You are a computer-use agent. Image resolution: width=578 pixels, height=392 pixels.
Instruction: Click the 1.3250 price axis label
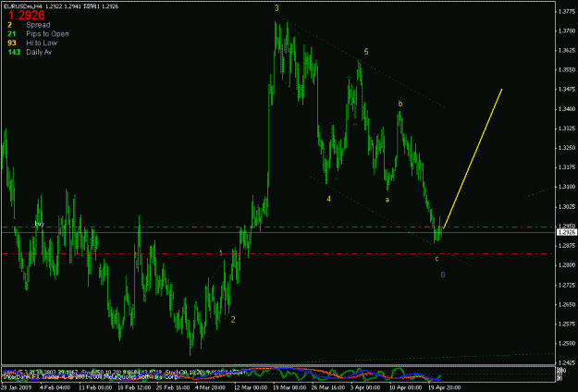point(567,148)
